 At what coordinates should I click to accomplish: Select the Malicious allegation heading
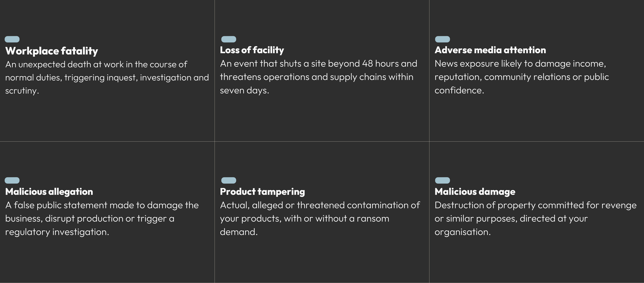(49, 192)
